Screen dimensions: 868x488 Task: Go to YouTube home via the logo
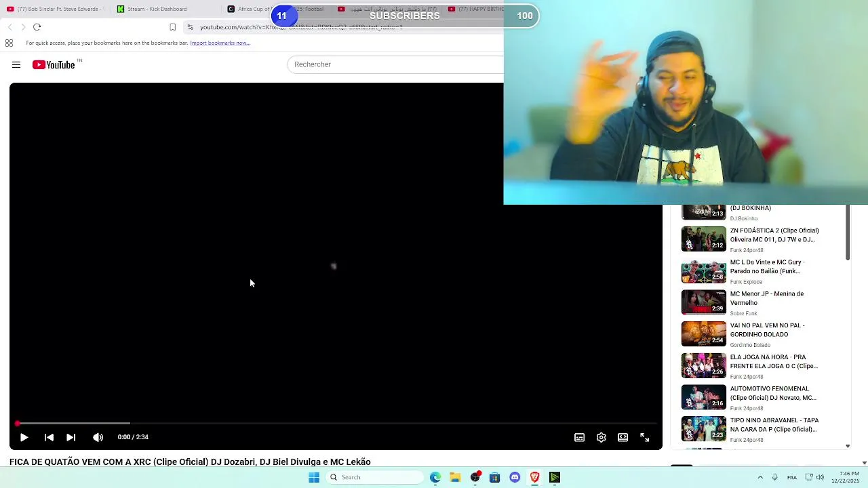[54, 64]
